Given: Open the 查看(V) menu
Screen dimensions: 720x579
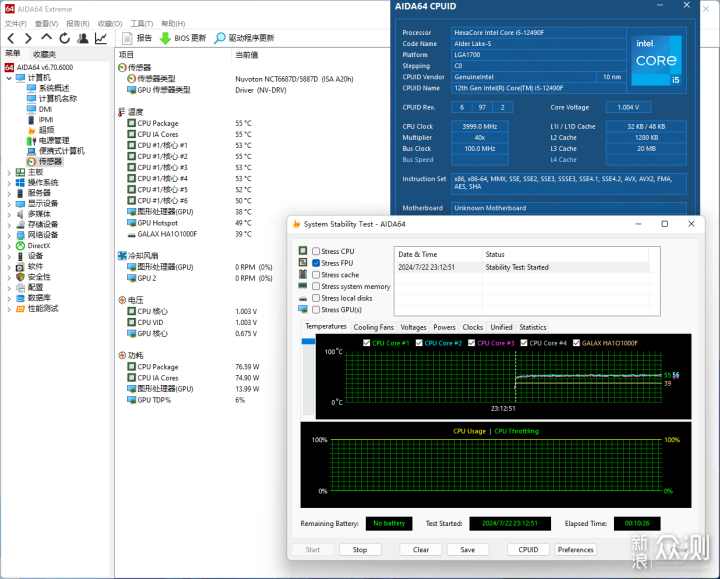Looking at the screenshot, I should [46, 23].
